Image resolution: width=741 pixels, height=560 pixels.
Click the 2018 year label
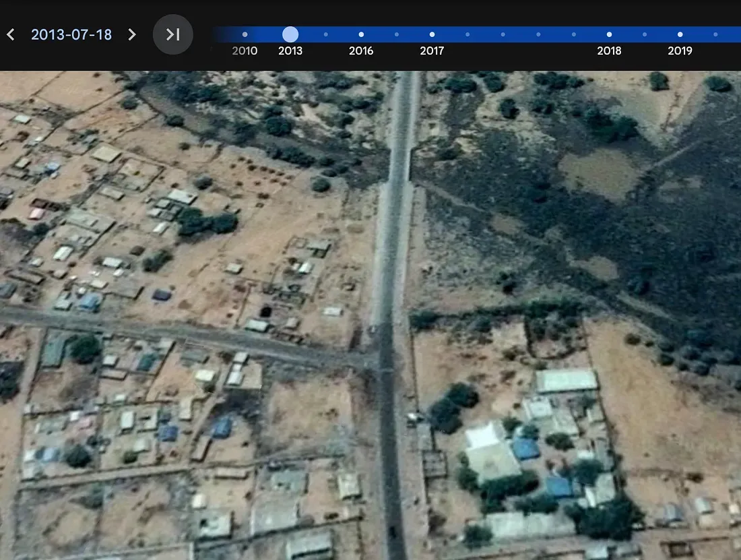(x=609, y=51)
